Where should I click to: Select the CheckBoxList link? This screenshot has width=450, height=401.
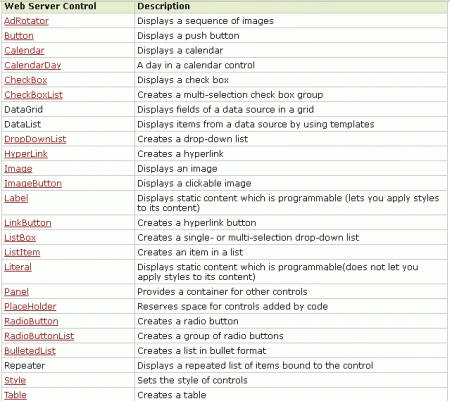[33, 95]
